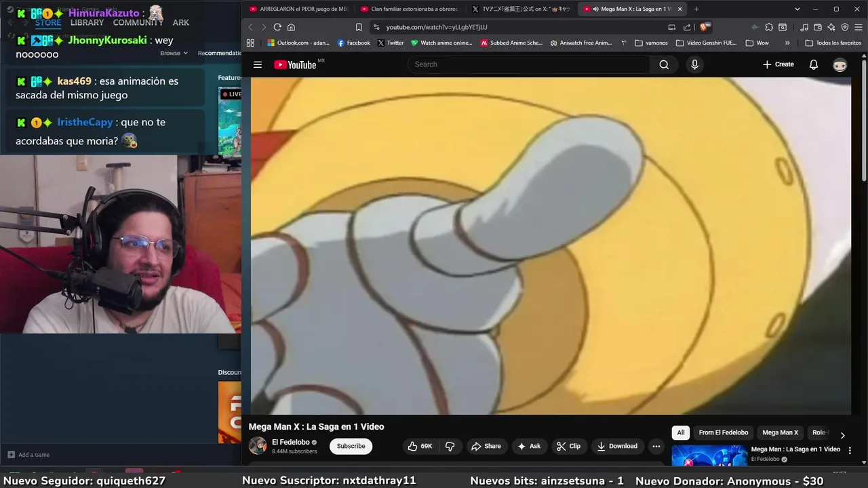Open the Steam LIBRARY menu
This screenshot has height=488, width=868.
pos(87,22)
